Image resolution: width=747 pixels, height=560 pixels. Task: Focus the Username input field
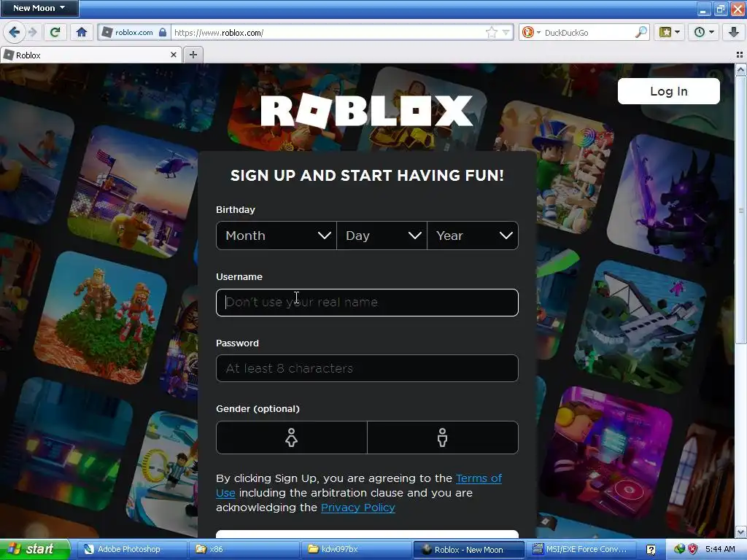point(367,303)
